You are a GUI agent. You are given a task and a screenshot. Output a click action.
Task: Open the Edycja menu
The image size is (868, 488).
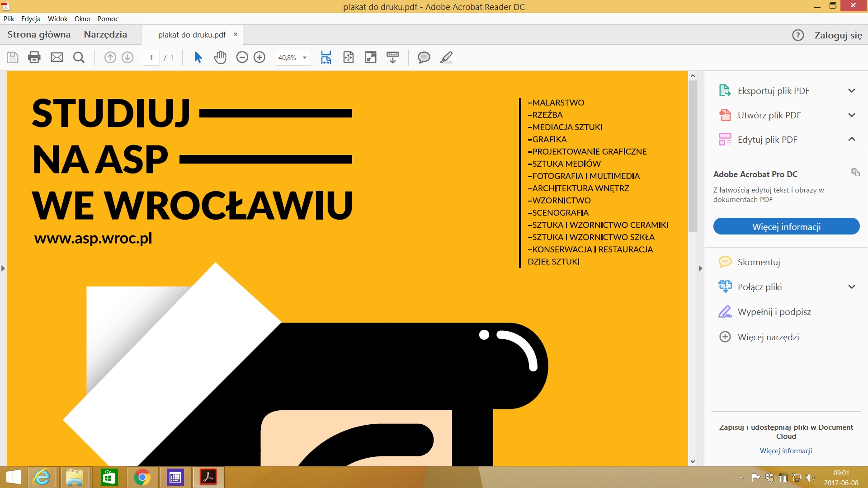31,19
